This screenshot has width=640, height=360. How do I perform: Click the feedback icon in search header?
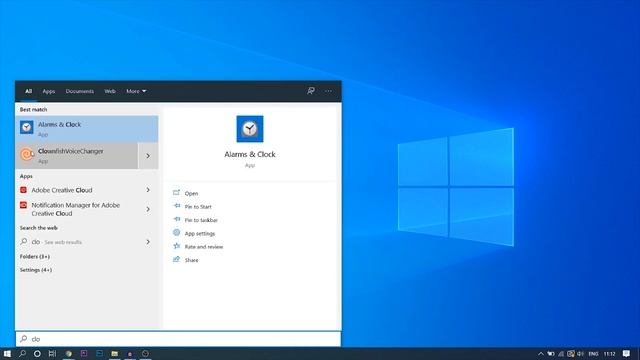tap(311, 91)
